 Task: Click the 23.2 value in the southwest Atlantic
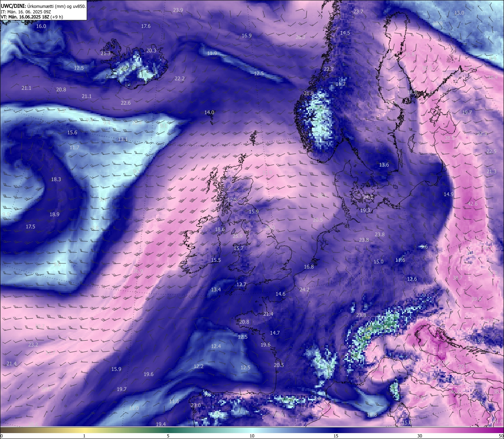click(33, 345)
